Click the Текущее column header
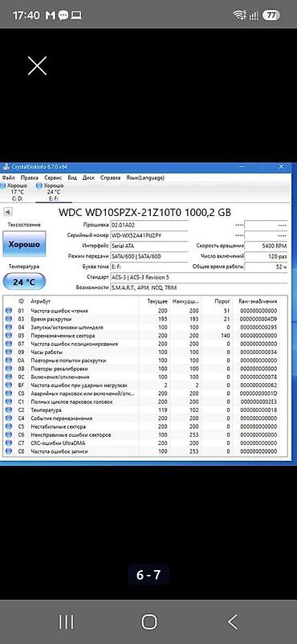The width and height of the screenshot is (297, 644). click(158, 301)
